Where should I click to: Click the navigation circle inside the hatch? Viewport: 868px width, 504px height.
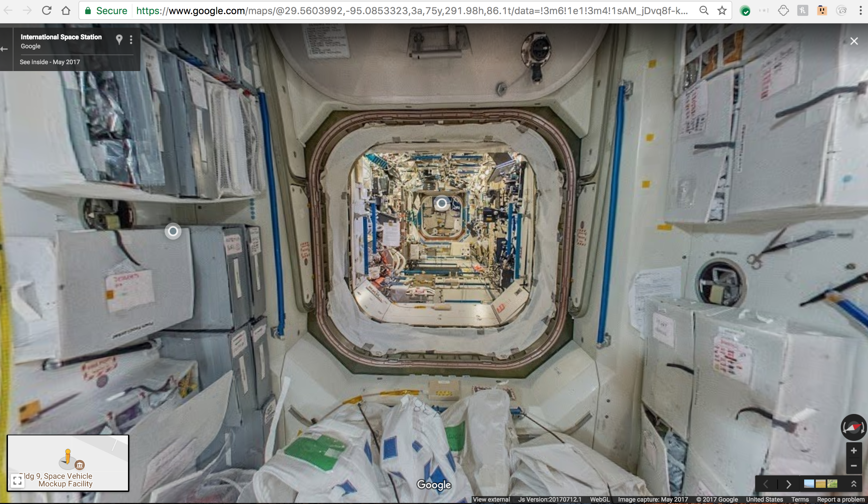tap(442, 203)
